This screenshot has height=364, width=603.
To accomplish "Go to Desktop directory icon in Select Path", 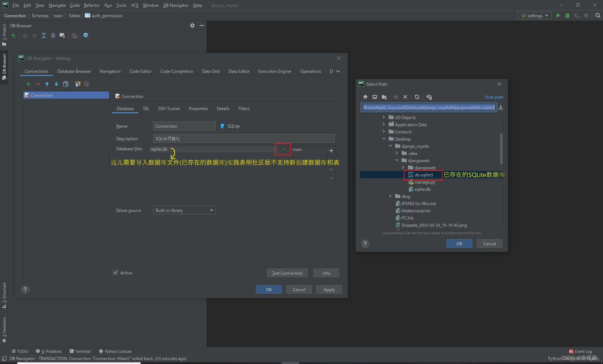I will point(375,97).
